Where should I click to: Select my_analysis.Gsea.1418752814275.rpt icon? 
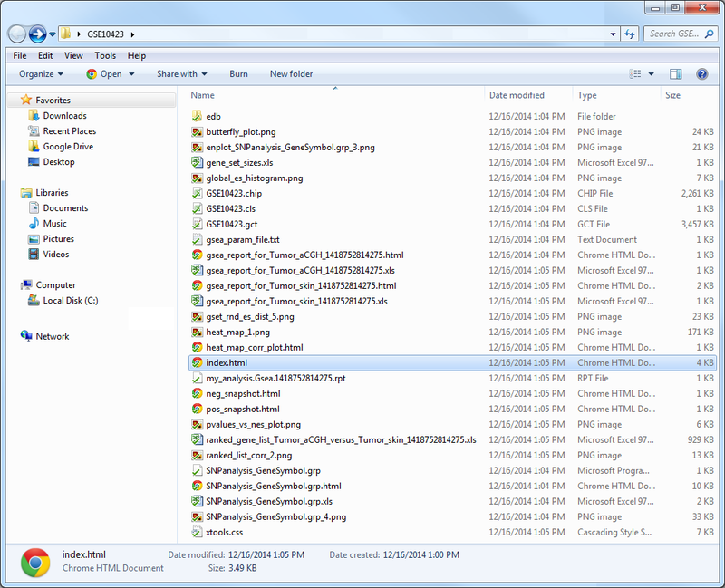click(197, 378)
